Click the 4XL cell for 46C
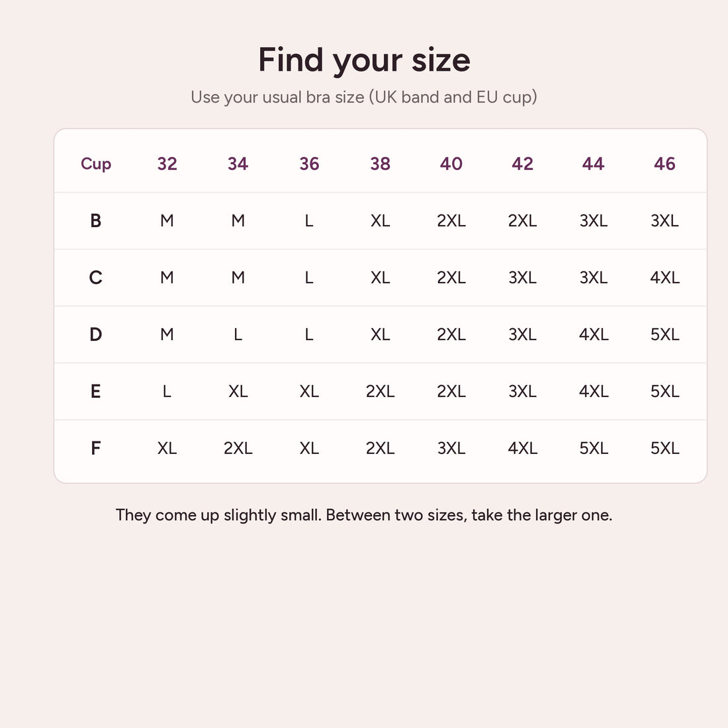The image size is (728, 728). tap(664, 278)
